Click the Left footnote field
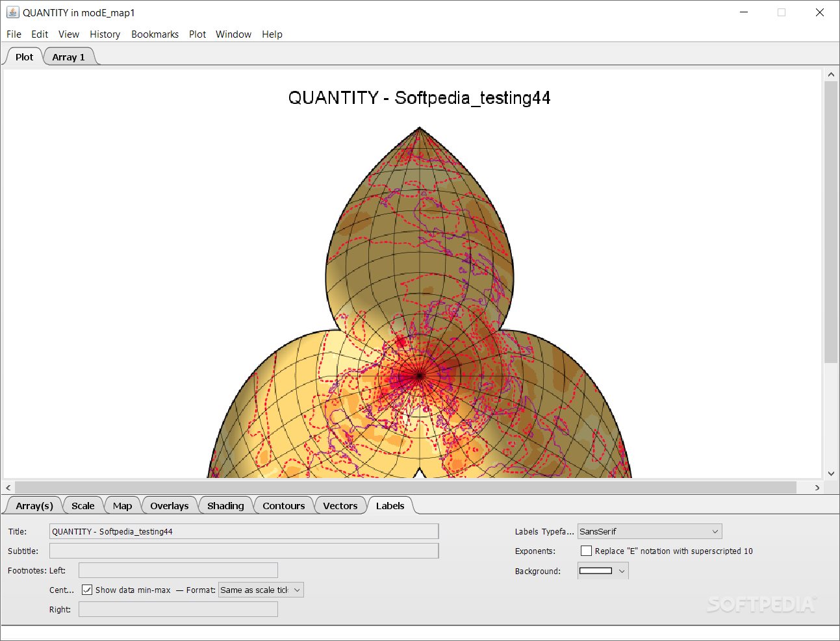This screenshot has width=840, height=641. [x=178, y=570]
